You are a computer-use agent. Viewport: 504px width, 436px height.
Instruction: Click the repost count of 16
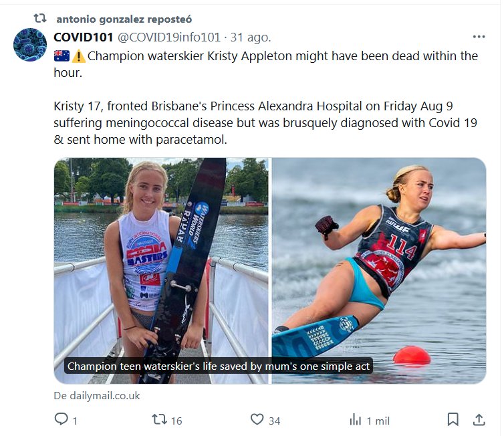176,421
